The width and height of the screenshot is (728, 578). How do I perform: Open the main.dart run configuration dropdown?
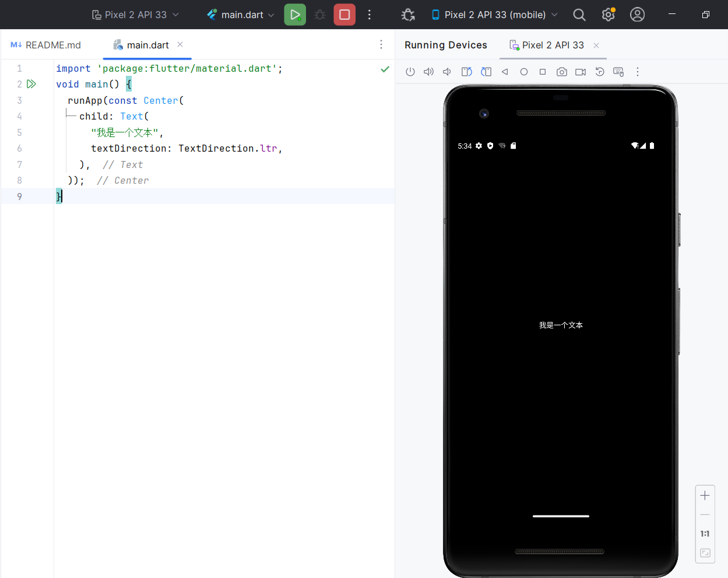(x=241, y=15)
